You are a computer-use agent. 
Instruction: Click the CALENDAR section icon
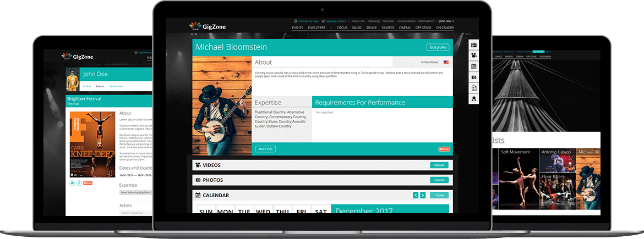pos(198,195)
